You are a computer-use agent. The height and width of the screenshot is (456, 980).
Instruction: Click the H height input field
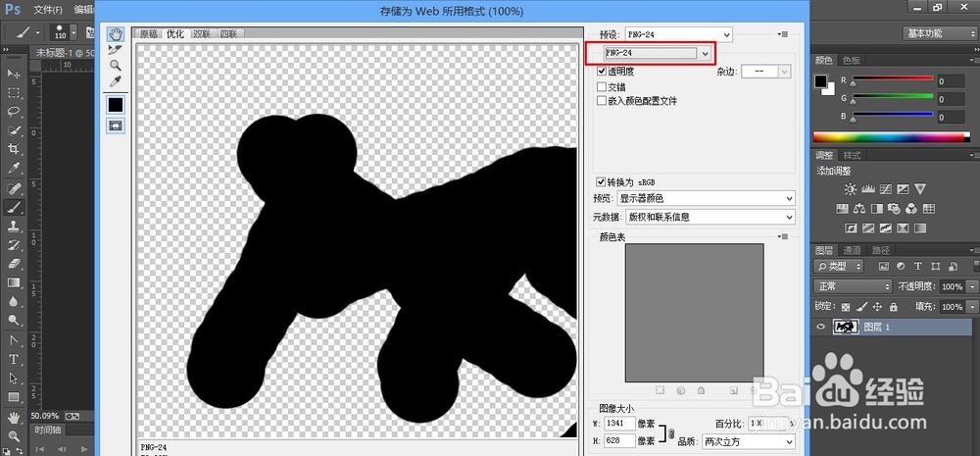click(620, 441)
